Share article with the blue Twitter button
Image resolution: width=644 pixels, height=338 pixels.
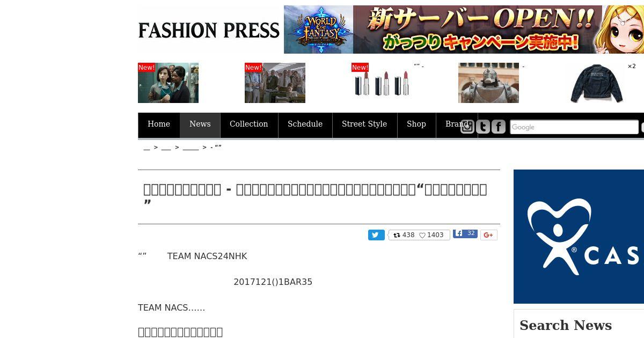[x=376, y=235]
